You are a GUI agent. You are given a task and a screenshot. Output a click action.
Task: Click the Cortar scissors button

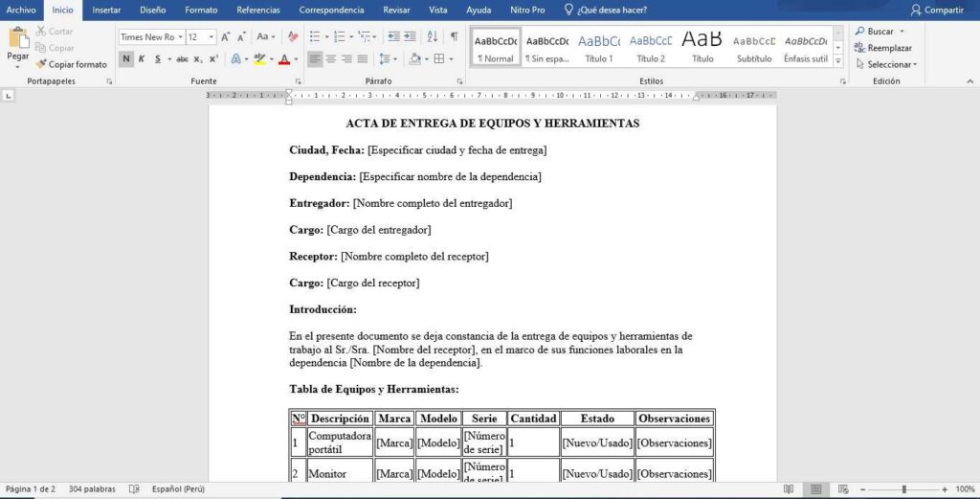pos(55,32)
